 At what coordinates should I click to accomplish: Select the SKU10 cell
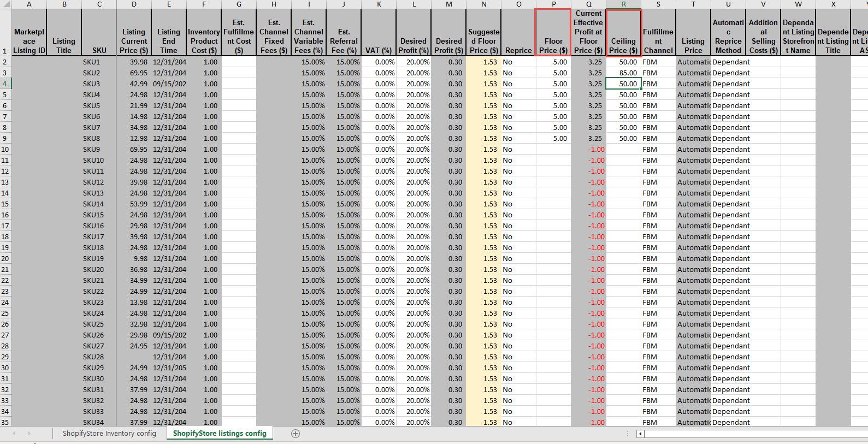(99, 160)
